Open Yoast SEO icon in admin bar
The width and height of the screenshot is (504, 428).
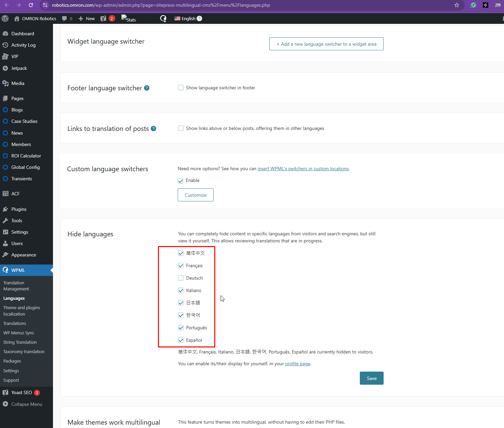[x=103, y=18]
